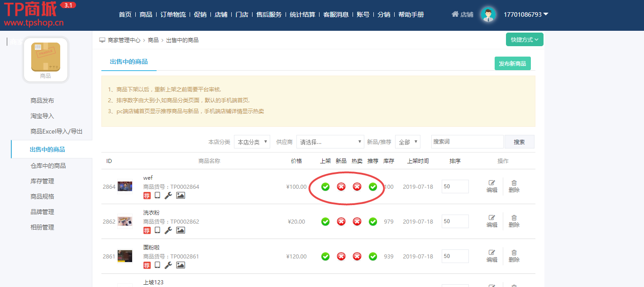Screen dimensions: 644x287
Task: Click the red 荐 badge under wef
Action: 147,196
